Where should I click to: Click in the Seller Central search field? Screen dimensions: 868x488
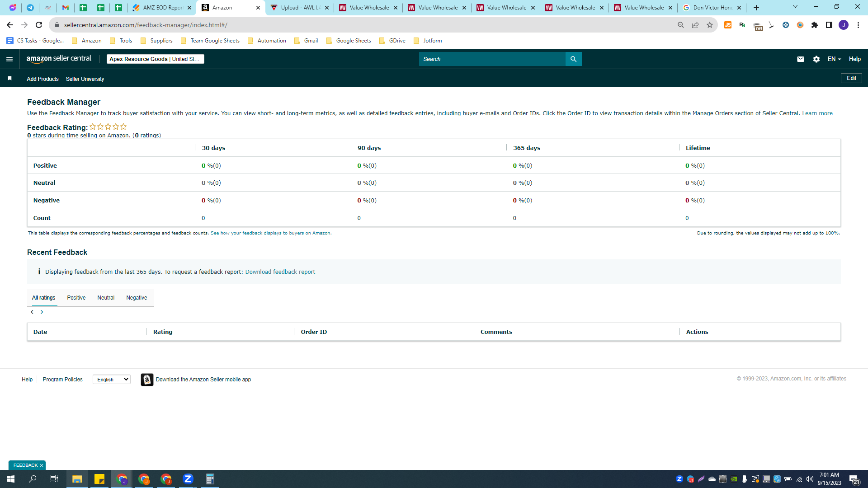[x=492, y=59]
